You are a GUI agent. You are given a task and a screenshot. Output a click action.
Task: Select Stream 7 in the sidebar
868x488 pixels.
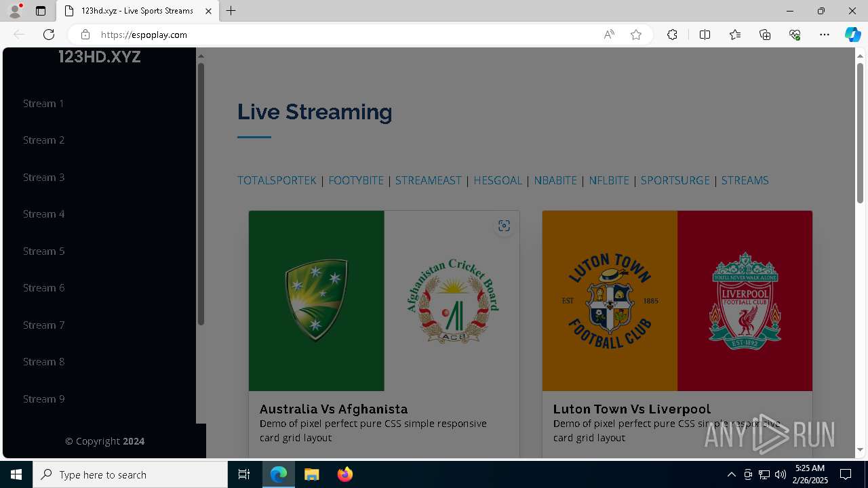(x=43, y=325)
